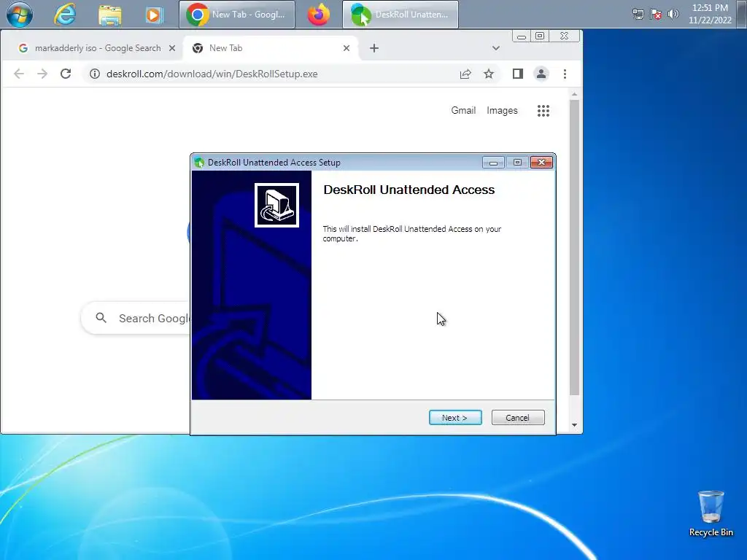Open the Recycle Bin desktop icon

[x=711, y=514]
